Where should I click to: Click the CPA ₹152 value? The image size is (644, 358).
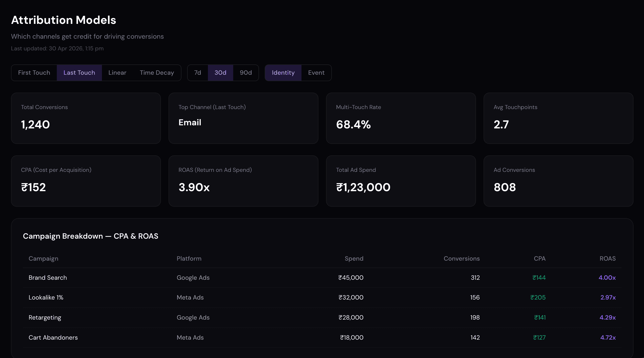coord(33,187)
